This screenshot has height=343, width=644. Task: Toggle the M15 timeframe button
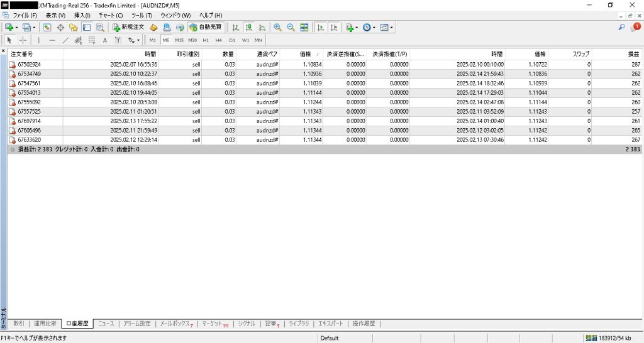[x=179, y=40]
